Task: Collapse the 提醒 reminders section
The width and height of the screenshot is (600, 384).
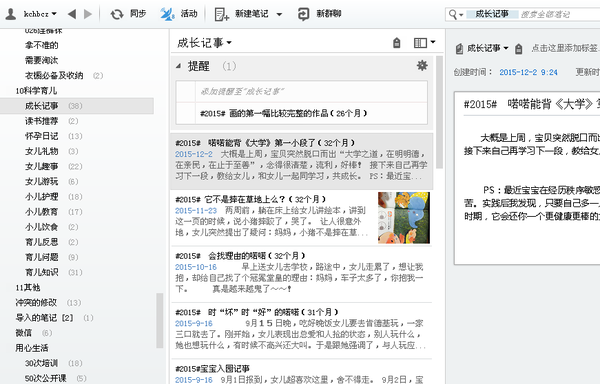Action: (178, 66)
